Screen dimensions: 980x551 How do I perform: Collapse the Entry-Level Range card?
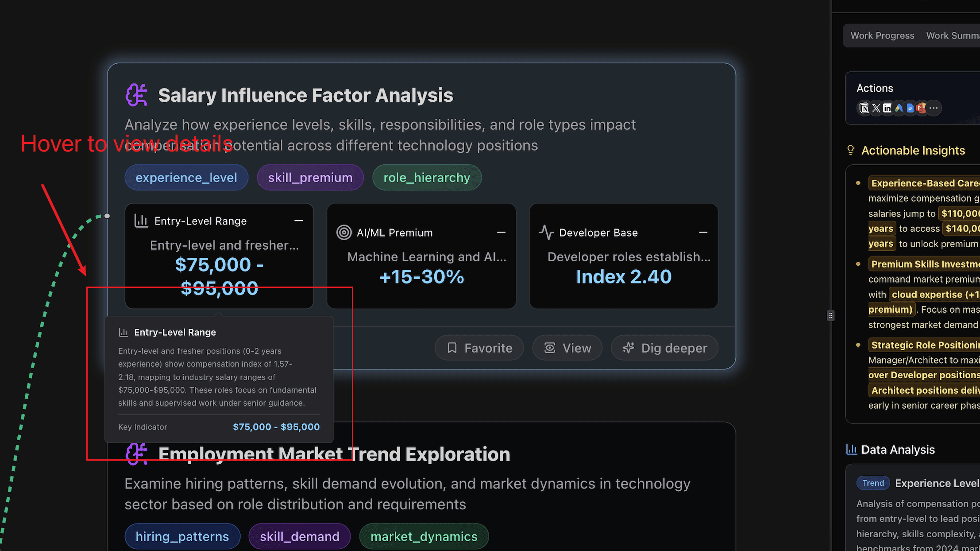(299, 221)
